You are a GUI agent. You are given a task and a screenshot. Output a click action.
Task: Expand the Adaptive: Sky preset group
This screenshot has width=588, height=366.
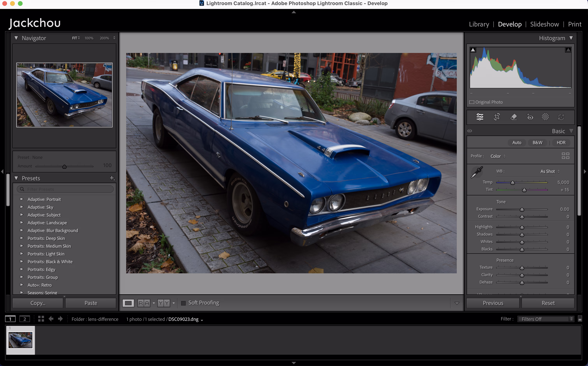click(x=22, y=207)
